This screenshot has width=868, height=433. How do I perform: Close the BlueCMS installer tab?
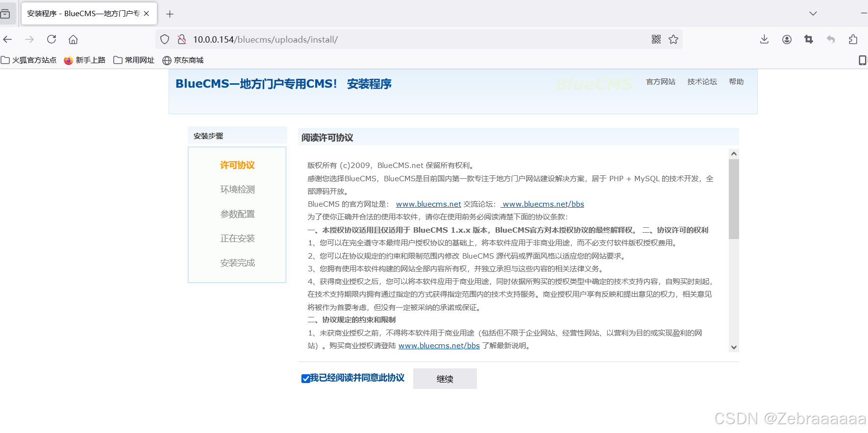[x=146, y=14]
